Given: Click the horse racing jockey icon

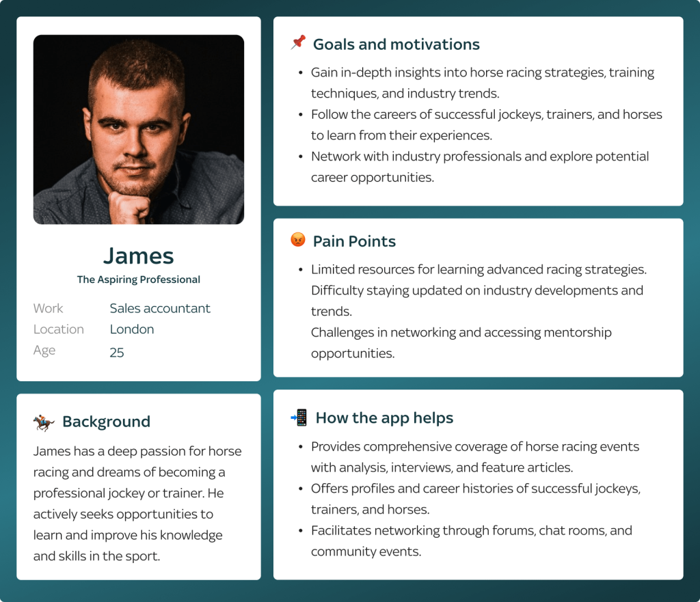Looking at the screenshot, I should [44, 422].
